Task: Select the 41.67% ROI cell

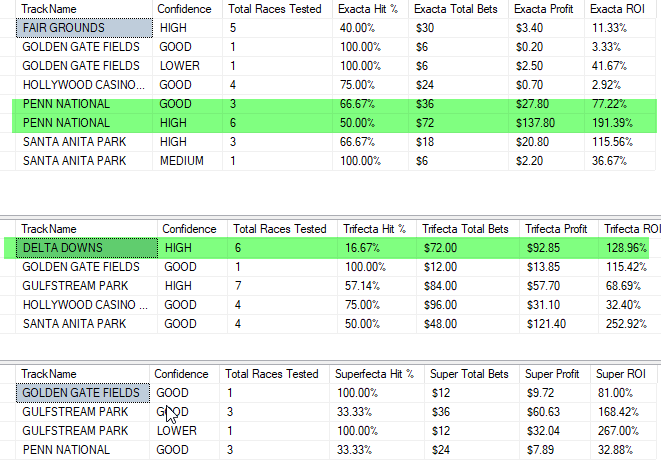Action: point(620,66)
